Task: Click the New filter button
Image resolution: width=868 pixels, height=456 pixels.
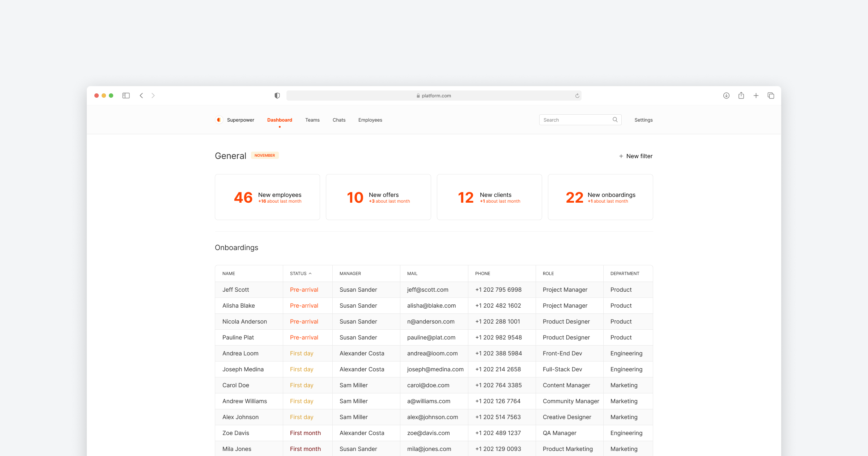Action: pos(635,156)
